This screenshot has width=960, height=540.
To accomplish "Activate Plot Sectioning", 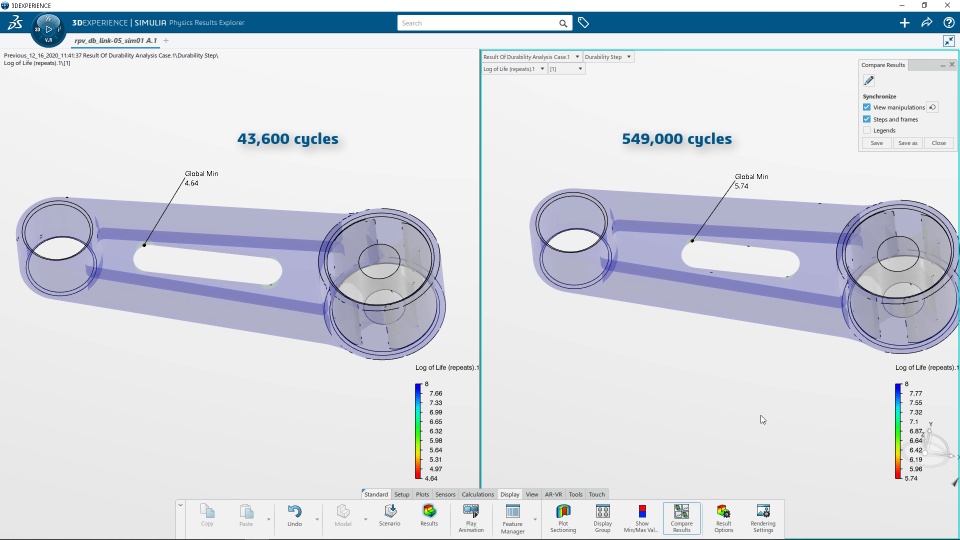I will click(563, 518).
